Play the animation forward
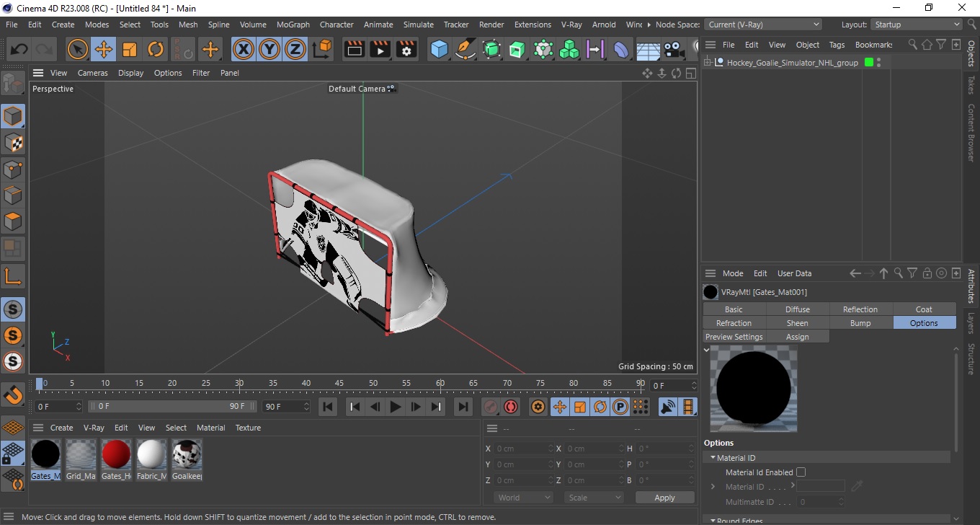The image size is (980, 525). 395,407
